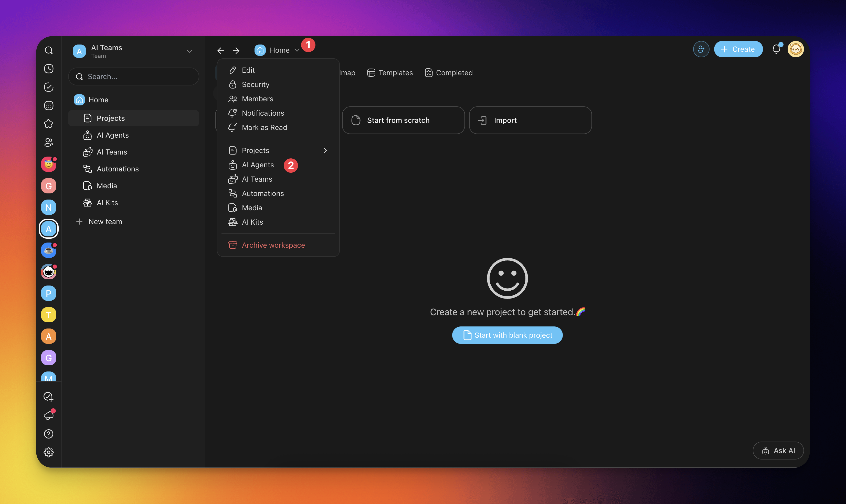This screenshot has height=504, width=846.
Task: Open settings gear icon at bottom
Action: 49,452
